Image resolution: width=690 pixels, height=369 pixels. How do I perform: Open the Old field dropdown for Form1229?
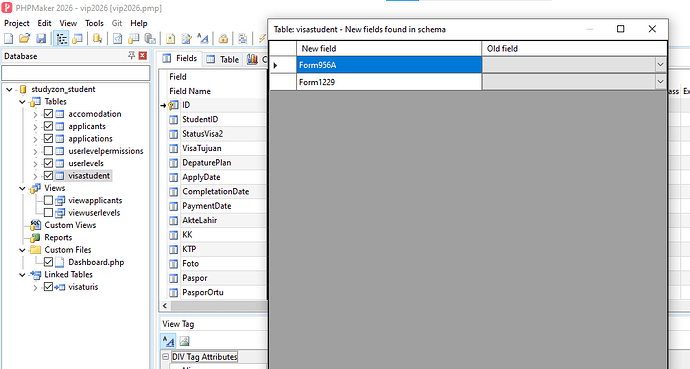pos(660,81)
